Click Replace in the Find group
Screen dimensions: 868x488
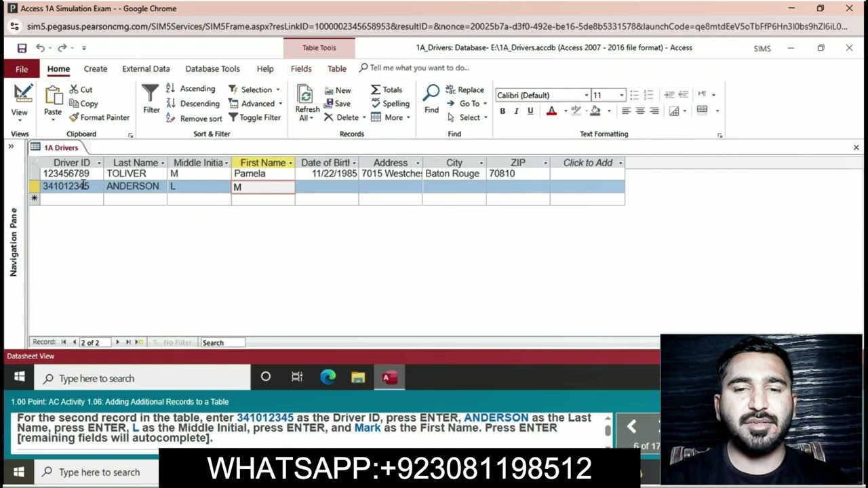465,89
